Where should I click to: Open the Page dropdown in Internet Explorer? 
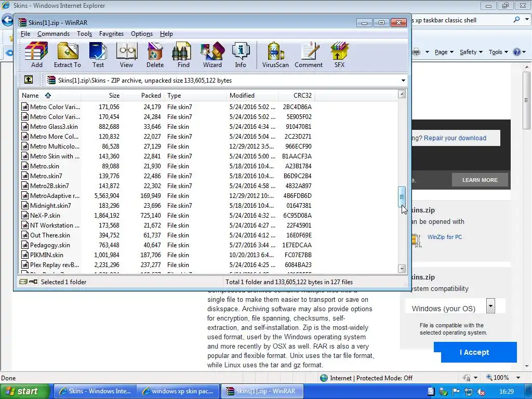tap(444, 52)
